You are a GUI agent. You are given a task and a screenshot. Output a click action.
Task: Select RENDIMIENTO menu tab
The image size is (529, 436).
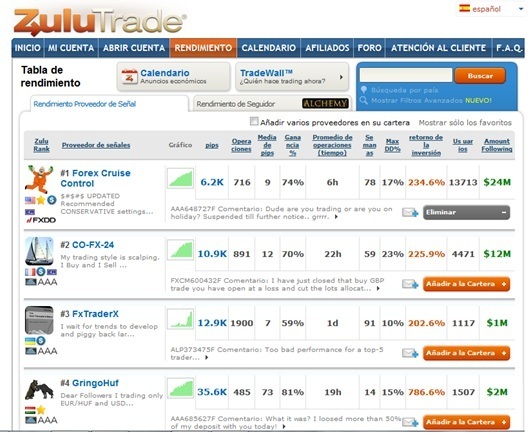[x=203, y=48]
